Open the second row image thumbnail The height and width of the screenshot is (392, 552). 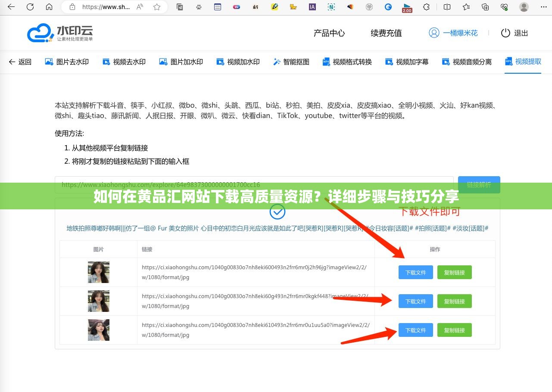pyautogui.click(x=99, y=301)
